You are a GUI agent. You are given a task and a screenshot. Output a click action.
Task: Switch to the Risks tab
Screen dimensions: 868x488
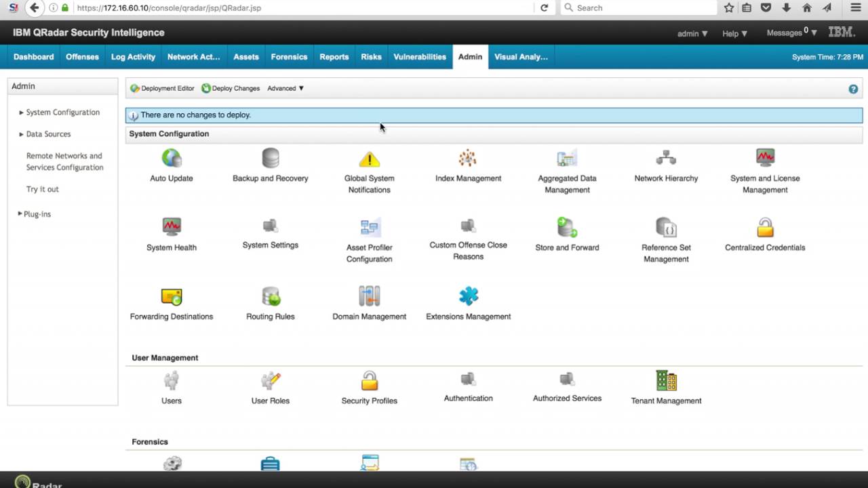(371, 57)
